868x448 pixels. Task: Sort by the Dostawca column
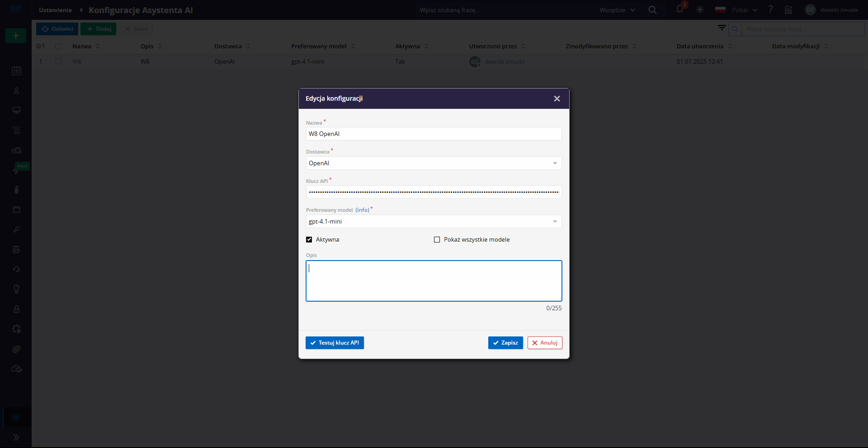point(232,46)
